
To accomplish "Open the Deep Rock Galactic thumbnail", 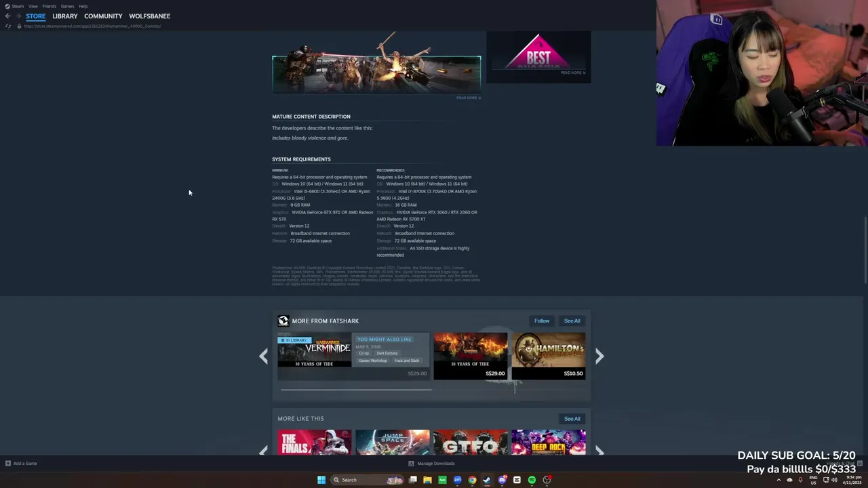I will tap(549, 442).
